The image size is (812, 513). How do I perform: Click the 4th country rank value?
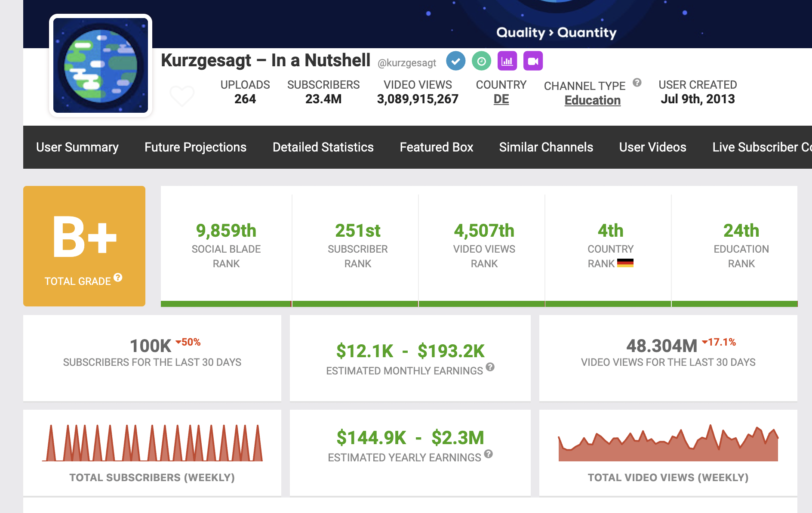[x=610, y=231]
